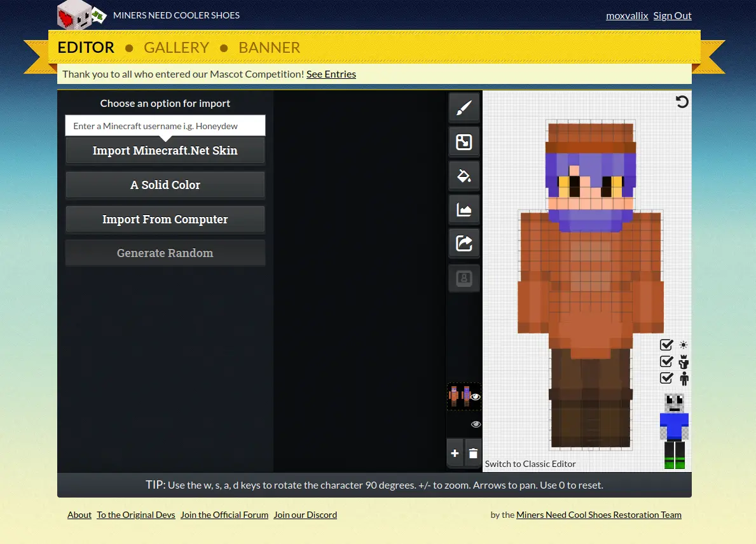The height and width of the screenshot is (544, 756).
Task: Select the paint bucket fill tool
Action: click(x=464, y=176)
